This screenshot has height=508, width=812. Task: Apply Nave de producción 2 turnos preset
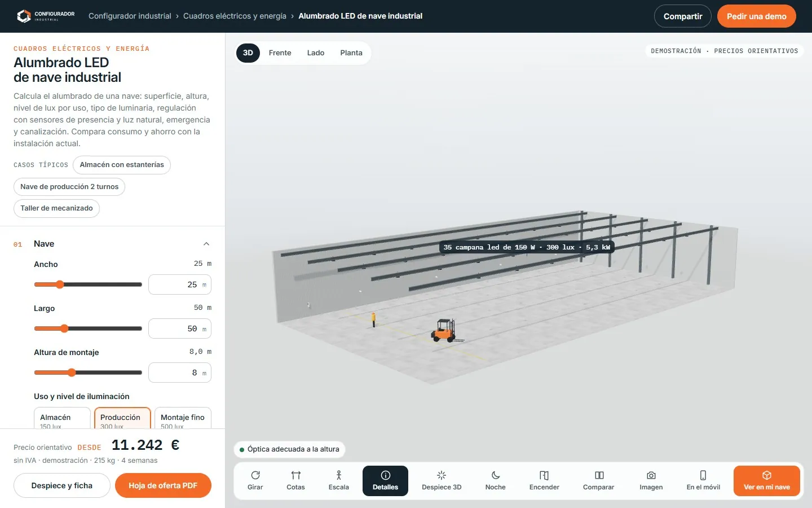click(x=69, y=187)
